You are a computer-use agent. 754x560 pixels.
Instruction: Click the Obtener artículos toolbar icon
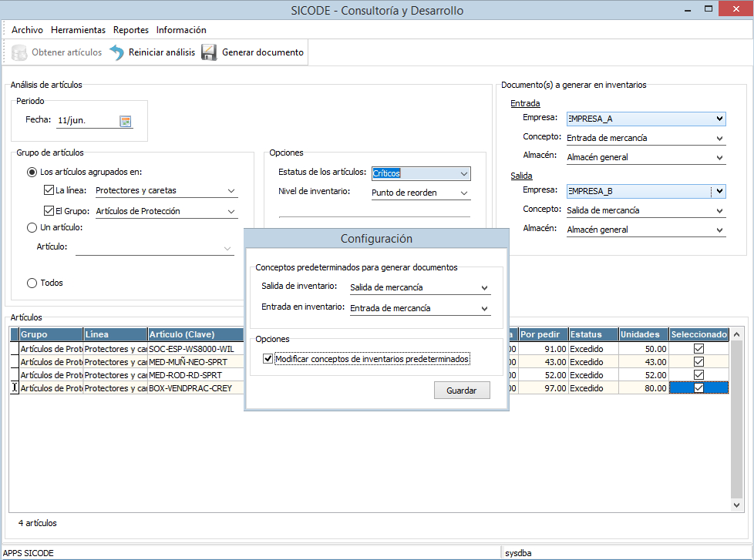tap(19, 53)
